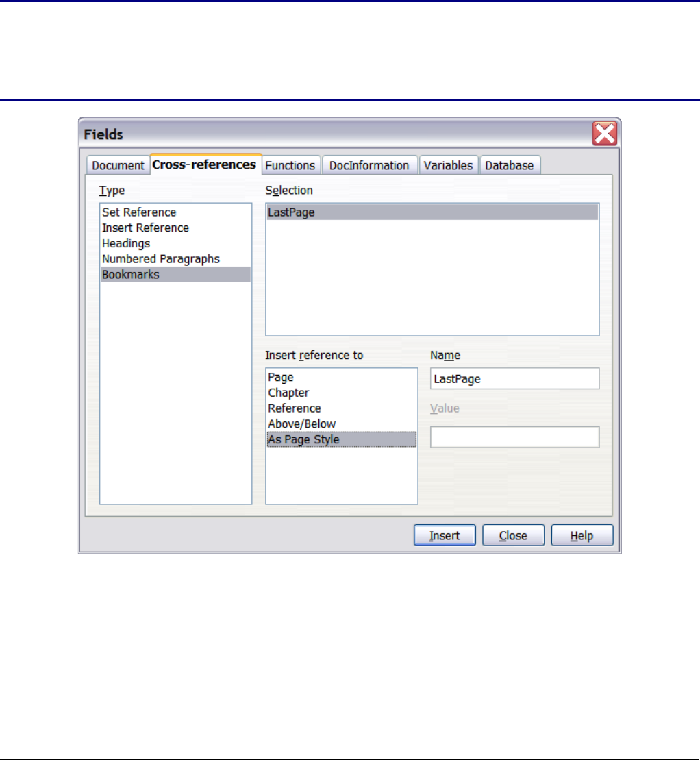Switch to the Variables tab
The image size is (700, 760).
tap(448, 165)
